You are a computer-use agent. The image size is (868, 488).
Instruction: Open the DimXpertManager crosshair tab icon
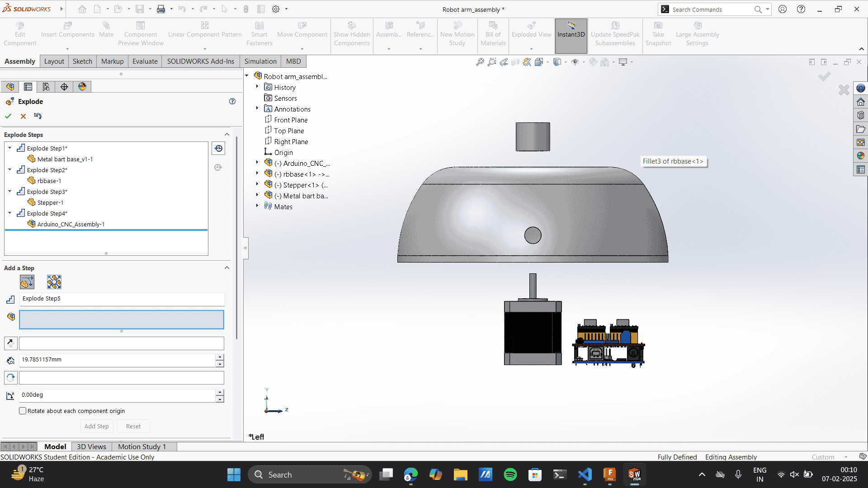[64, 87]
